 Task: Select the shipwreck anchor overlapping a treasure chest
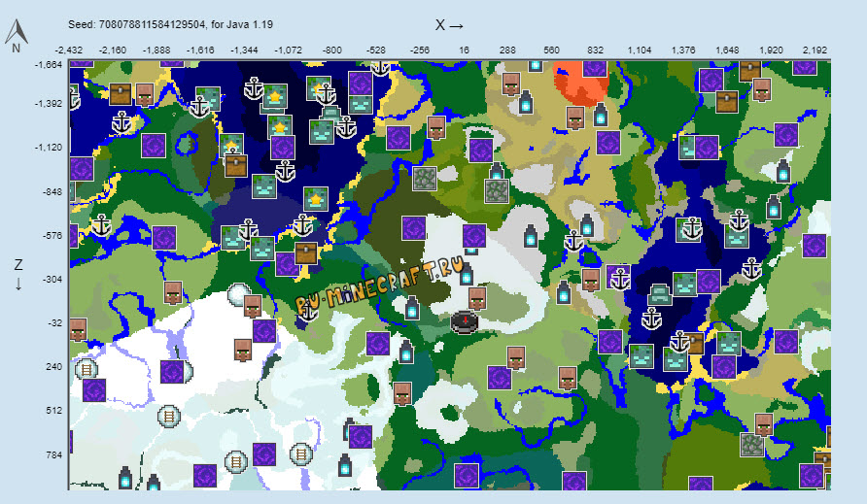click(x=679, y=342)
